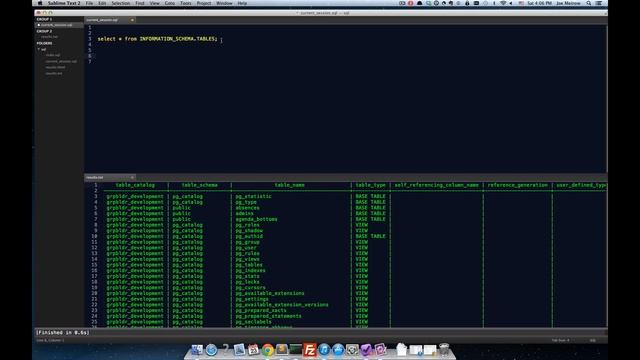Open Notification Center in menu bar

(x=599, y=3)
